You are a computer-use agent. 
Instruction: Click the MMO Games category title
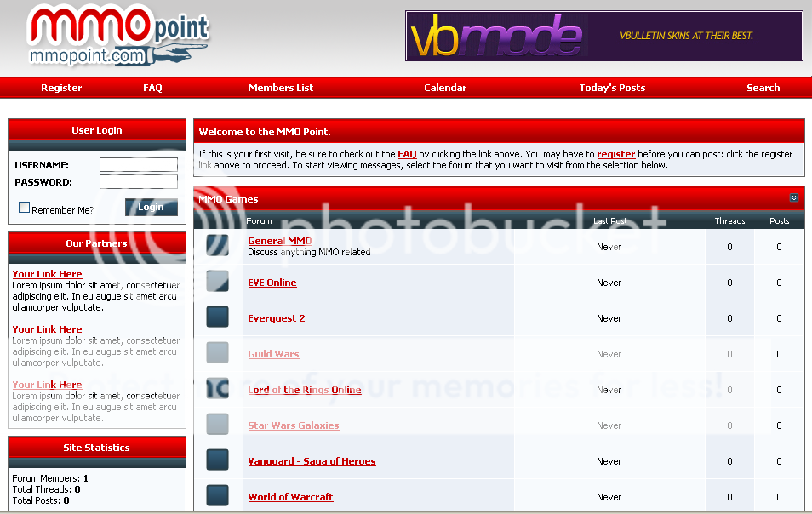click(228, 199)
